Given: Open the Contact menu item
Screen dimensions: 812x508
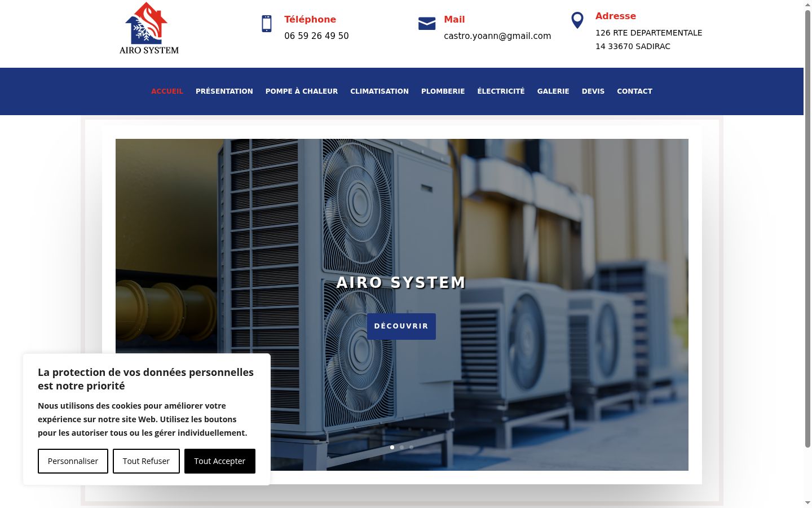Looking at the screenshot, I should [634, 91].
